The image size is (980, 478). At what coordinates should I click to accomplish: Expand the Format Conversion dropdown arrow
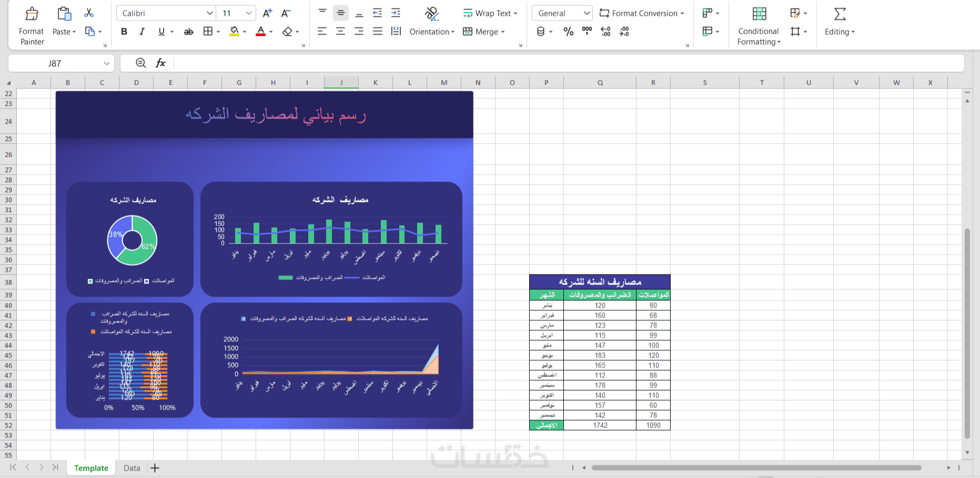tap(682, 14)
